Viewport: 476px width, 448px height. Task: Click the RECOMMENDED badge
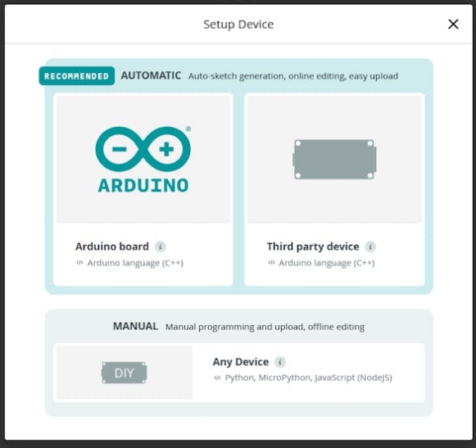click(x=77, y=76)
